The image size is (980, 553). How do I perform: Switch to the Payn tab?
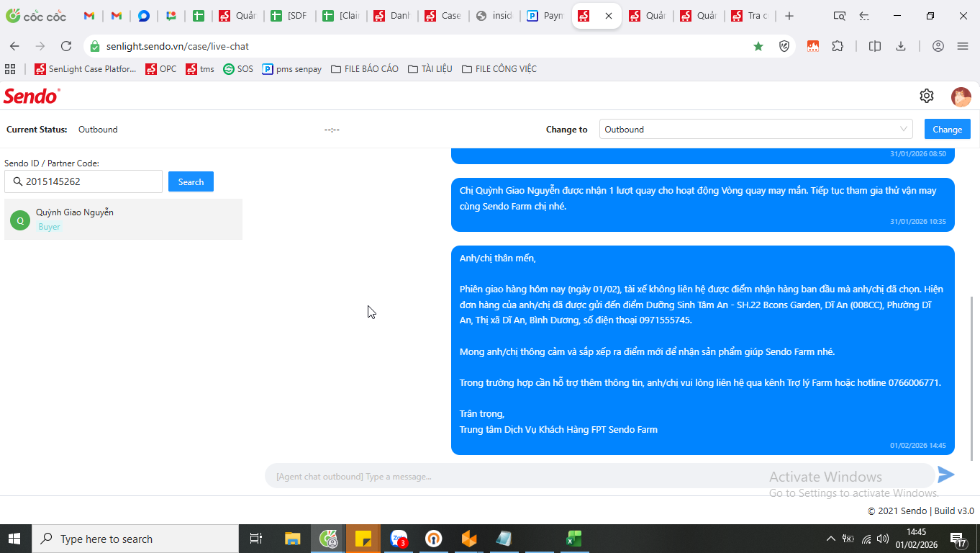tap(545, 16)
